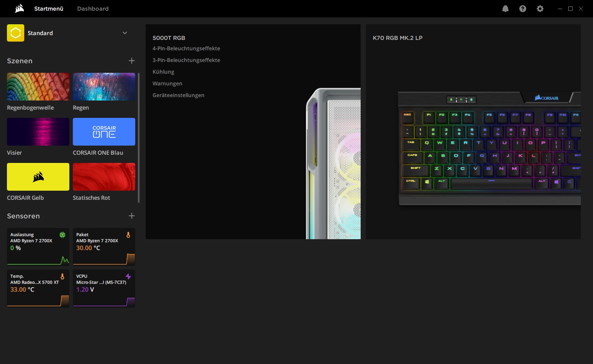
Task: Close the iCUE window
Action: [x=581, y=9]
